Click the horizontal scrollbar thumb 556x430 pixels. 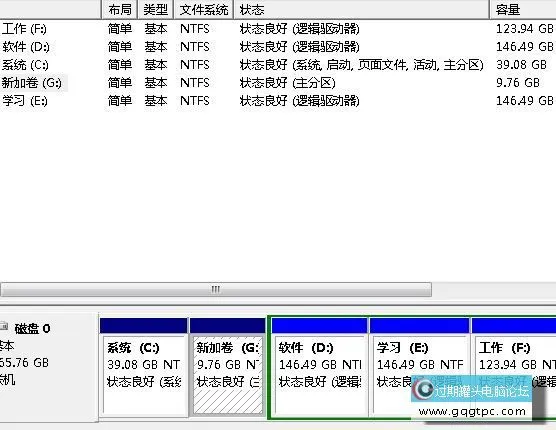click(216, 289)
